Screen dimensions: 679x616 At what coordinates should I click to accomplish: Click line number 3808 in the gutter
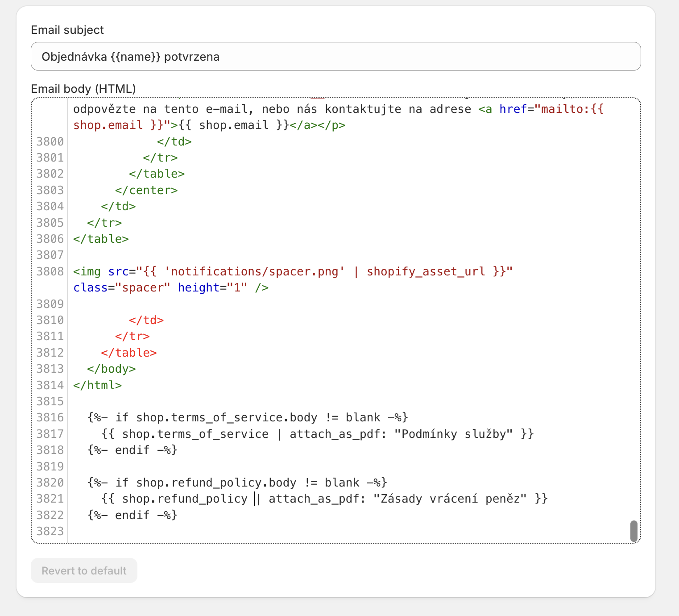coord(50,271)
